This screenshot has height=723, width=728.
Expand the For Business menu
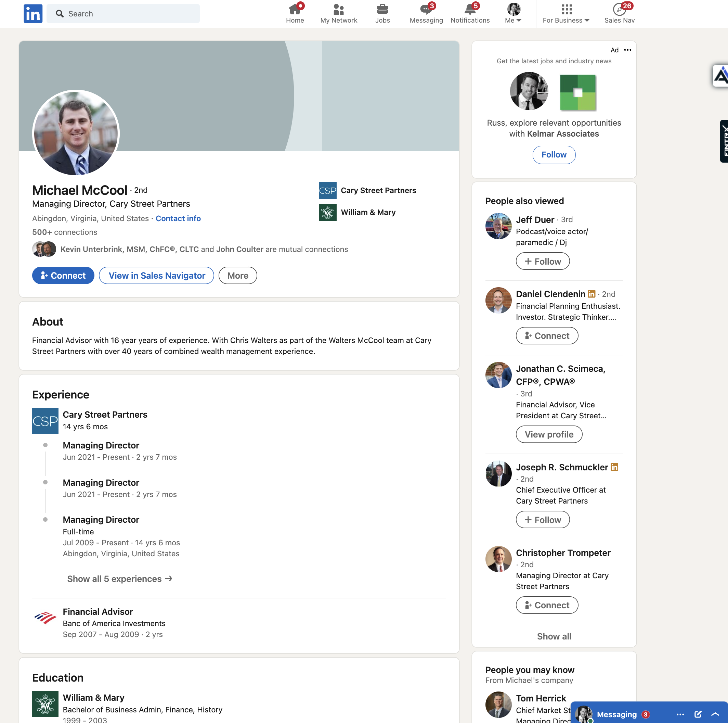point(566,14)
